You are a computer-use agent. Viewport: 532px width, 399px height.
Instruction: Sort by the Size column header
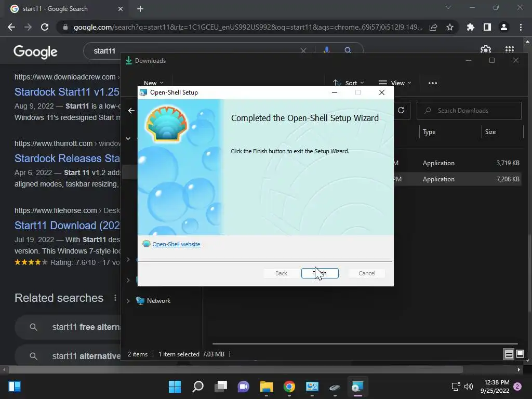[490, 132]
